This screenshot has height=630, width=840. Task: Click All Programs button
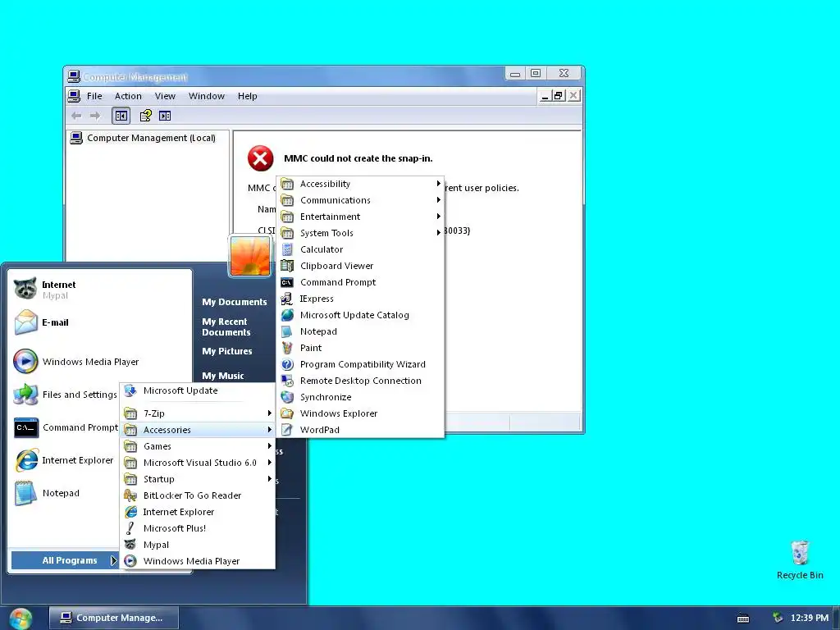point(64,560)
